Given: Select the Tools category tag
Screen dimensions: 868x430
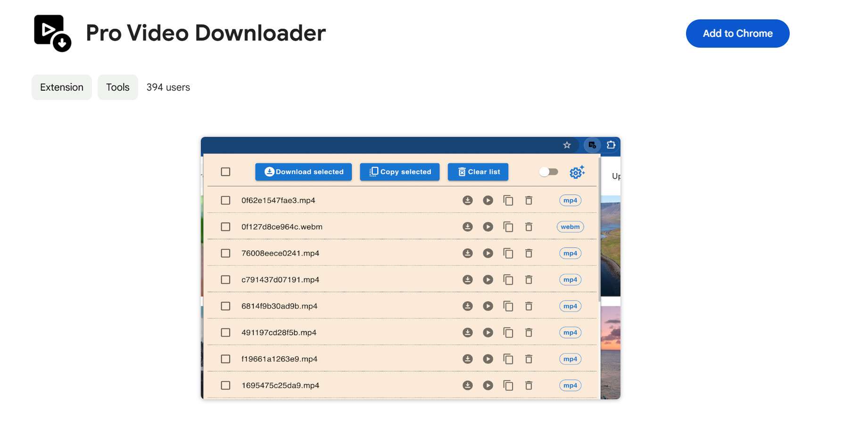Looking at the screenshot, I should pos(117,87).
